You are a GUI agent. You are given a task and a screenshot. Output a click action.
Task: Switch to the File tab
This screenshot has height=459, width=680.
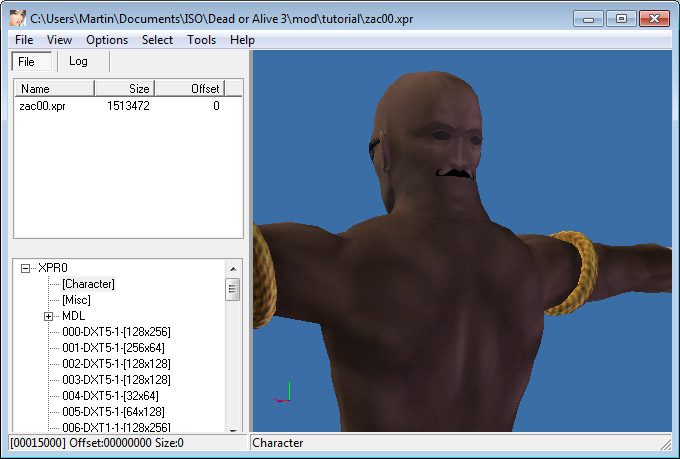coord(32,62)
